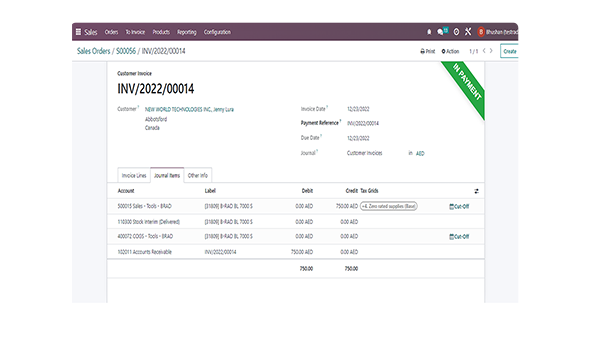
Task: Switch to the Other Info tab
Action: 198,175
